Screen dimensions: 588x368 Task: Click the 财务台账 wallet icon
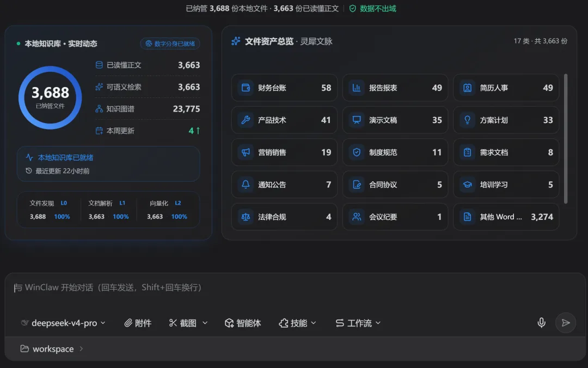(246, 88)
